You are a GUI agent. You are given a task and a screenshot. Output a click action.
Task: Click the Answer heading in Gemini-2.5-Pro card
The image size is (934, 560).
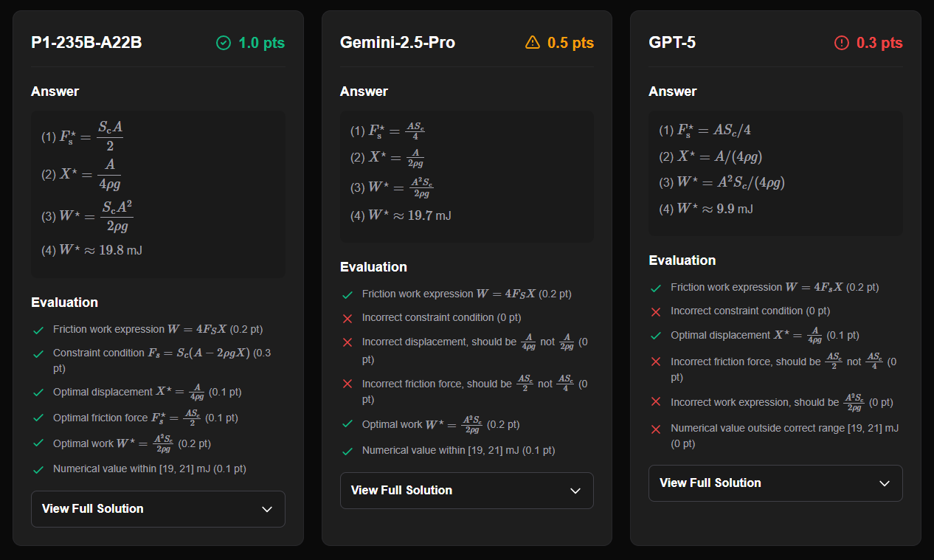click(x=364, y=91)
